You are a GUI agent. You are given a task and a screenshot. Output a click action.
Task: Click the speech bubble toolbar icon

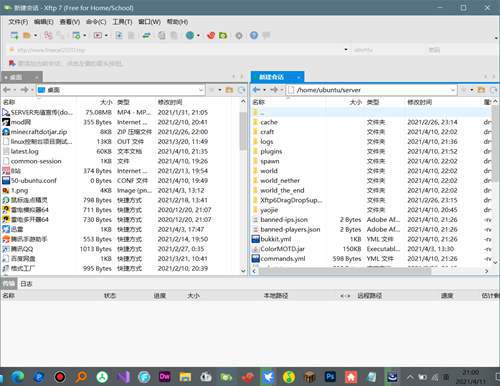click(x=266, y=35)
